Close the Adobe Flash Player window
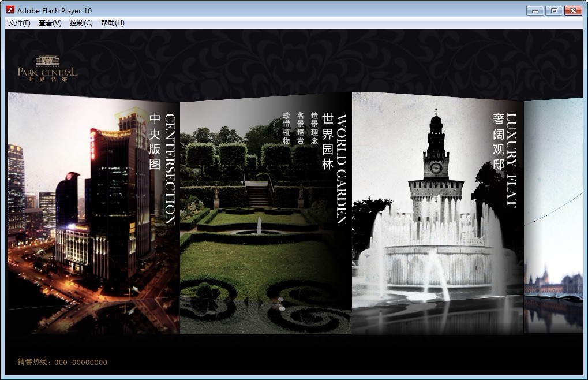 tap(573, 11)
